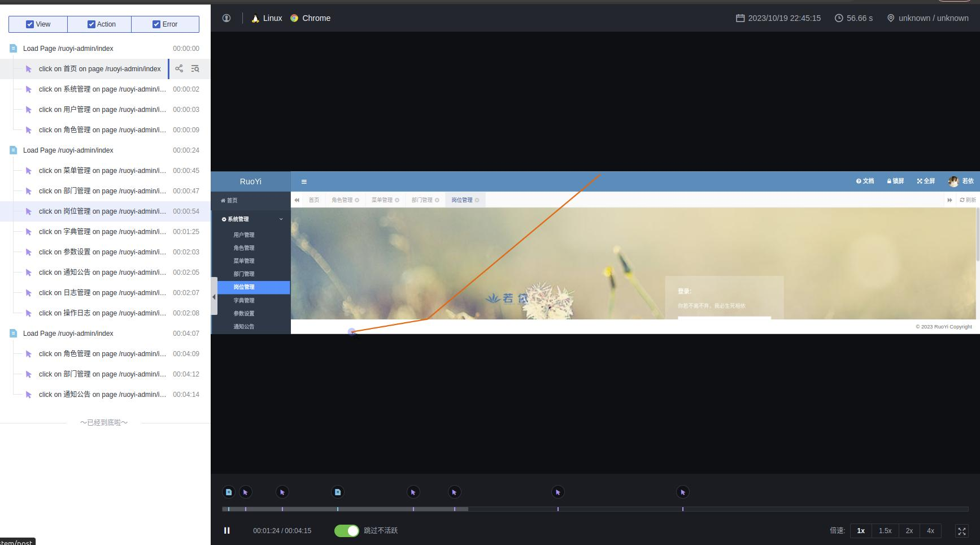Open the 若依 user avatar menu
Screen dimensions: 980x545
coord(961,181)
